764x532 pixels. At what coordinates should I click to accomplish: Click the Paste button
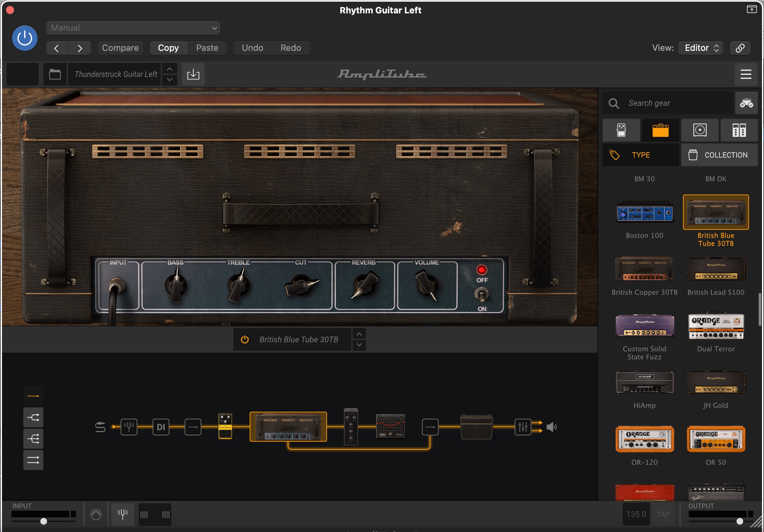coord(207,48)
